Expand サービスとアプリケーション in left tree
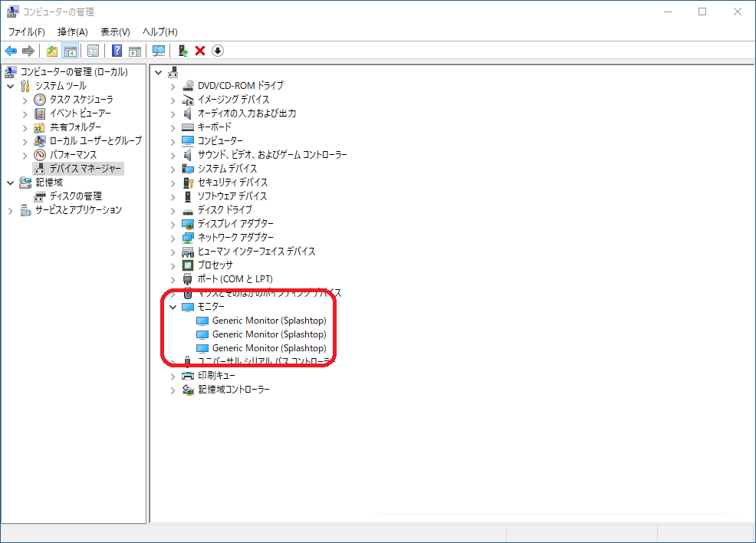The width and height of the screenshot is (756, 543). [x=11, y=210]
